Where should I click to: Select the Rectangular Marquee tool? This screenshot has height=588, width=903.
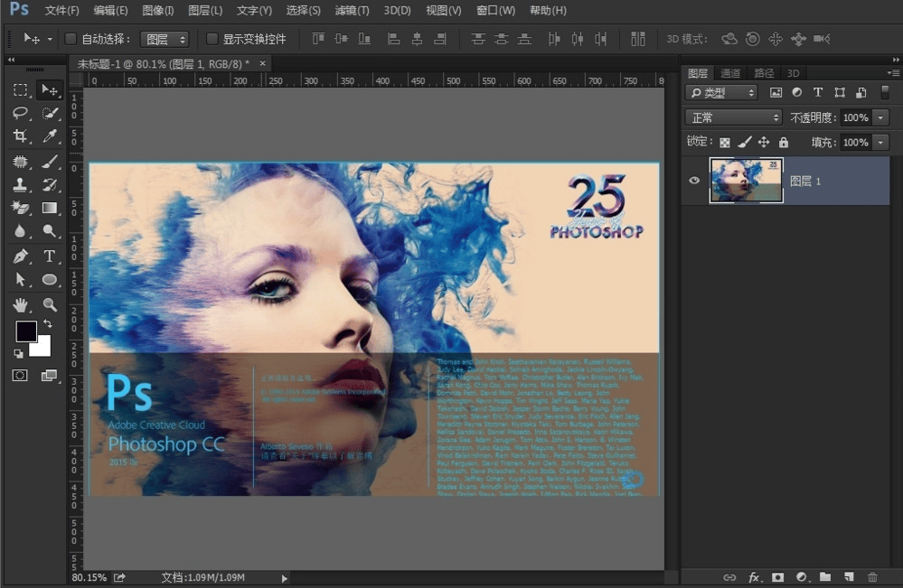click(x=20, y=89)
